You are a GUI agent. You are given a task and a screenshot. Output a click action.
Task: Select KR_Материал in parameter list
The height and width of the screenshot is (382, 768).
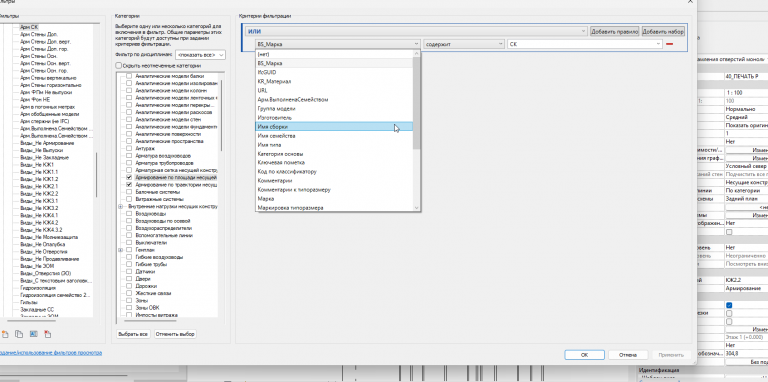pos(334,81)
